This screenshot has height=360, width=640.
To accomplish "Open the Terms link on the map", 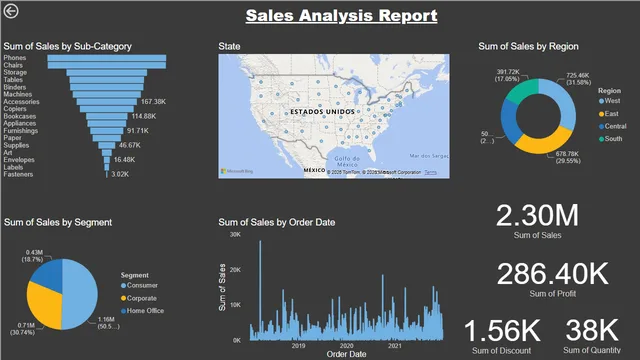I will pyautogui.click(x=430, y=172).
